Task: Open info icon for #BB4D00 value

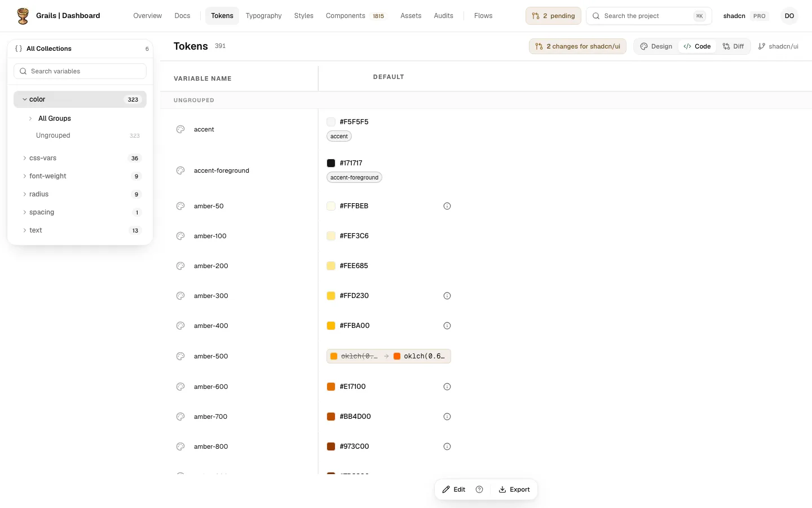Action: pyautogui.click(x=447, y=417)
